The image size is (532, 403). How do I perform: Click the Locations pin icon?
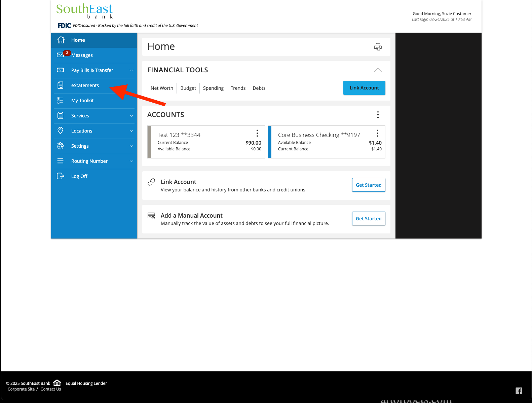[x=61, y=131]
